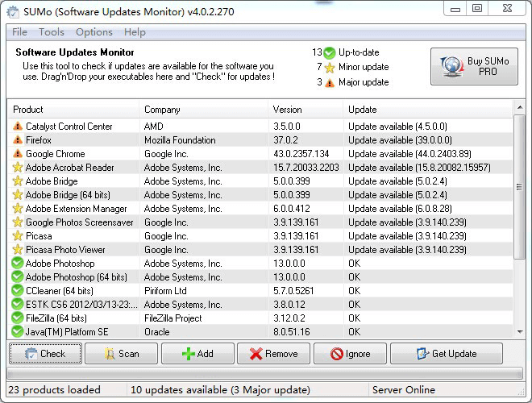Click version "5.7.0.5261" cell
The height and width of the screenshot is (403, 532).
click(x=293, y=291)
